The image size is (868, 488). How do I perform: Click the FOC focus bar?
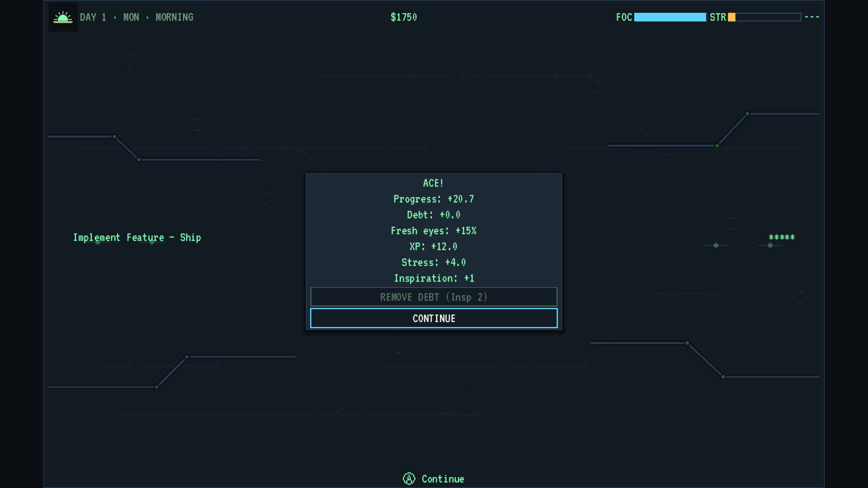[670, 17]
